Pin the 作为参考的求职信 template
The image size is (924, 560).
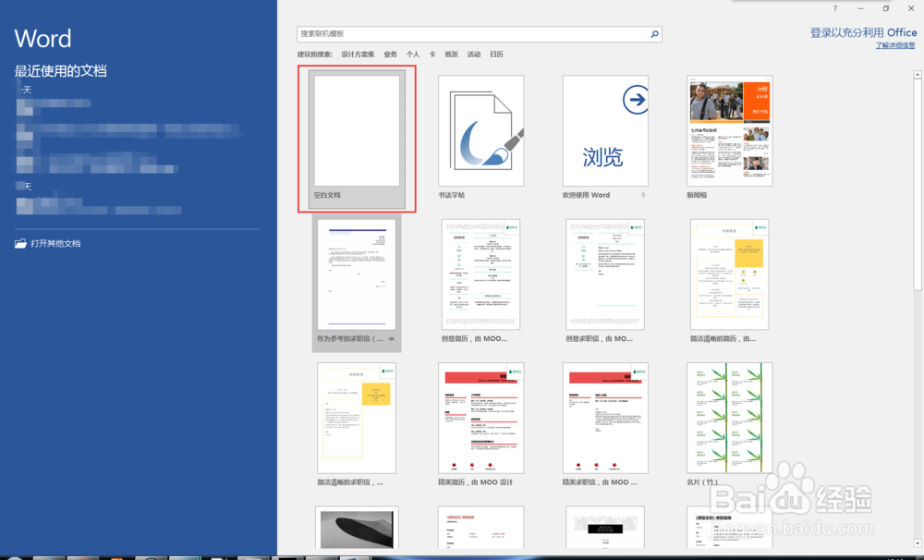(391, 339)
